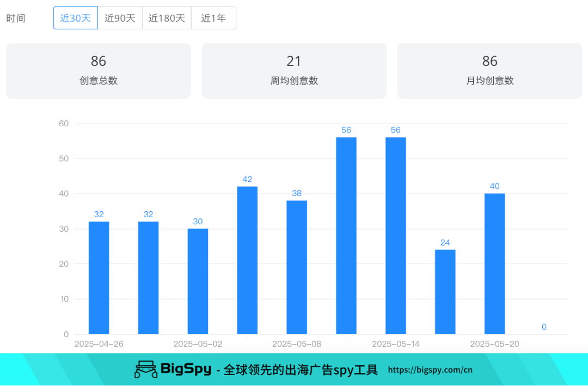
Task: Click the 创意总数 stat card showing 86
Action: pyautogui.click(x=98, y=70)
